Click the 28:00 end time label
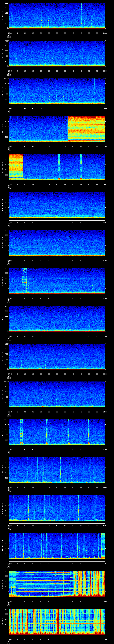Viewport: 114px width, 644px height. [105, 374]
